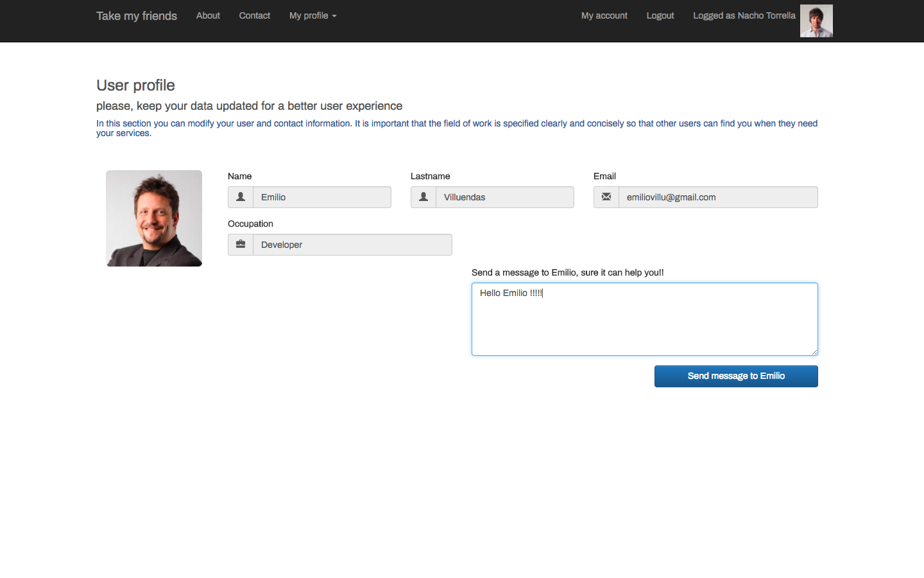Click the briefcase icon beside the Occupation field
The image size is (924, 578).
[x=241, y=245]
